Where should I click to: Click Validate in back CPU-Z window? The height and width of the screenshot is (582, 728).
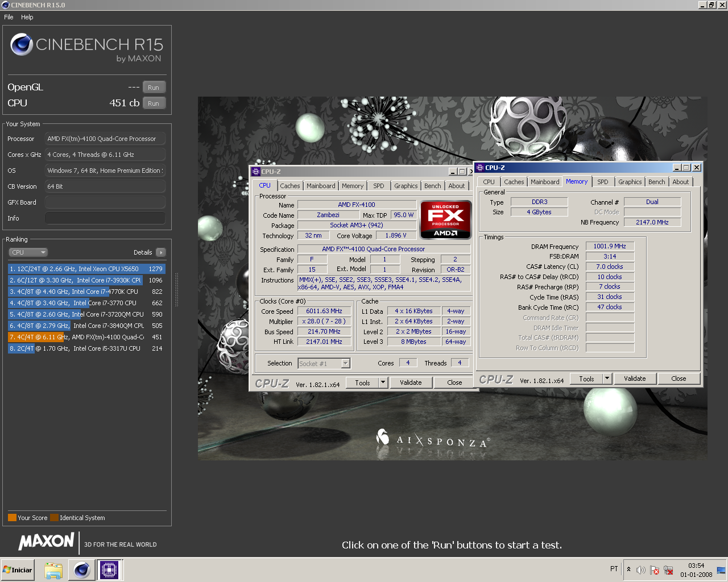point(411,383)
